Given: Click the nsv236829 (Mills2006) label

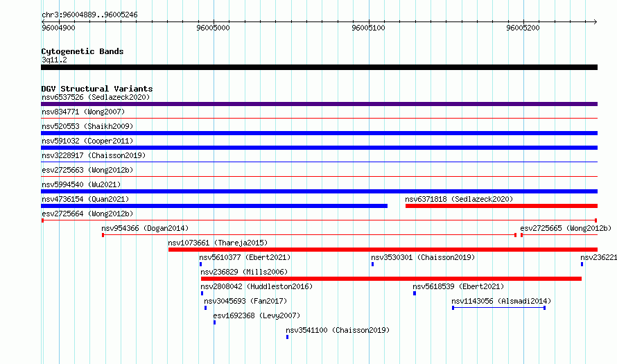Looking at the screenshot, I should click(x=244, y=272).
